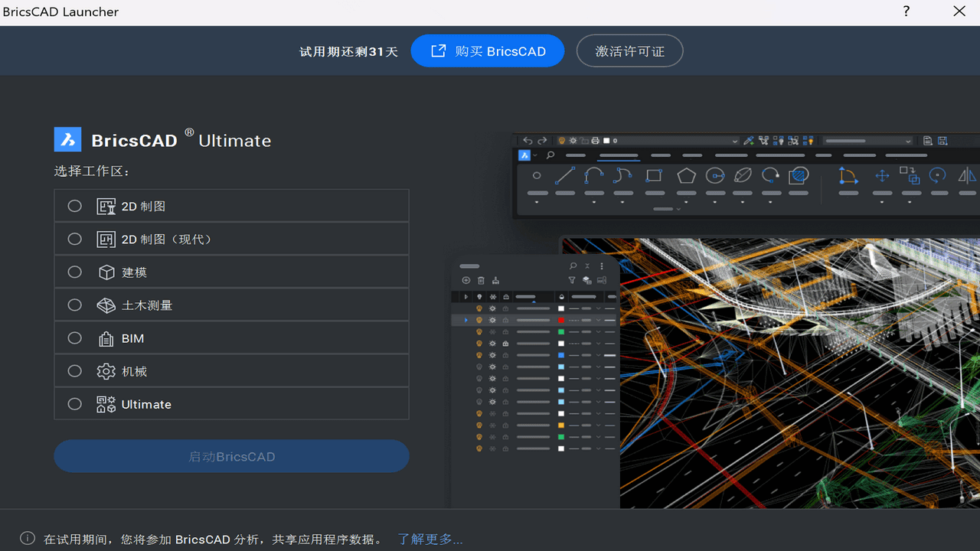Image resolution: width=980 pixels, height=551 pixels.
Task: Click the Ultimate workspace icon
Action: (x=106, y=403)
